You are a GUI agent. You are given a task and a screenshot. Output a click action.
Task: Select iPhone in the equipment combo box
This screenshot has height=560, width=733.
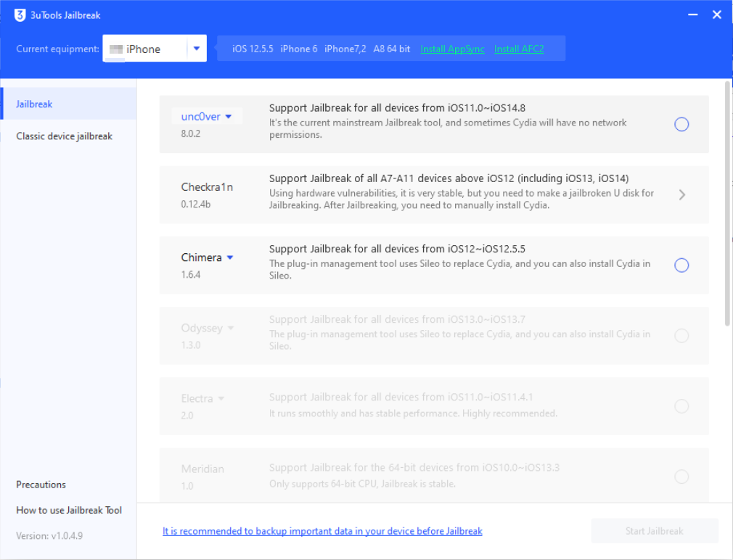tap(155, 49)
